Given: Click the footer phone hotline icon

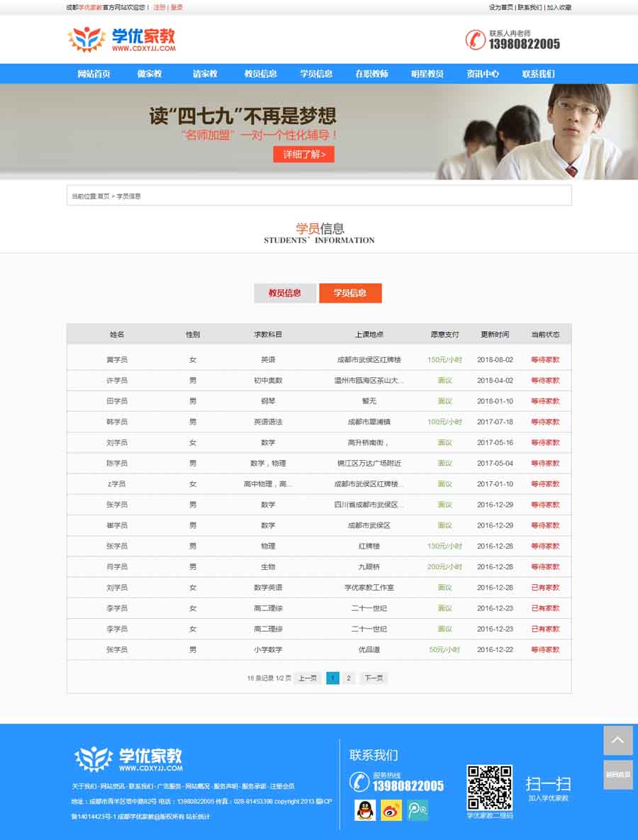Looking at the screenshot, I should click(x=359, y=782).
